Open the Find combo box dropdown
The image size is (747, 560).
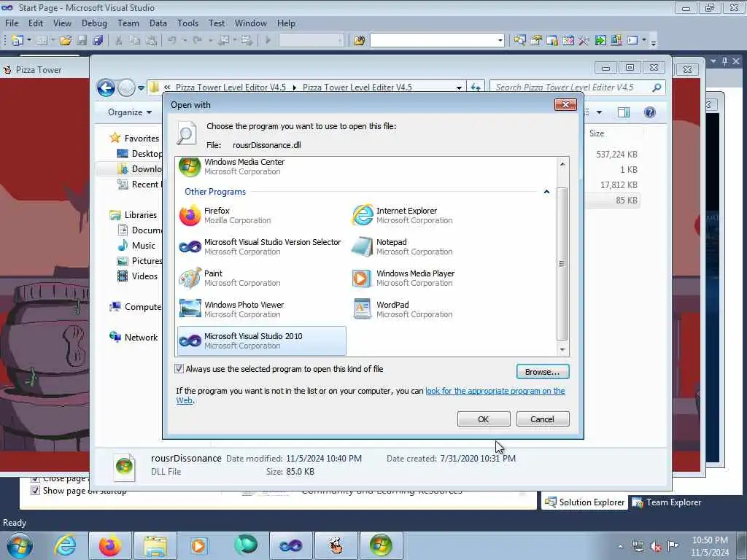pos(500,41)
